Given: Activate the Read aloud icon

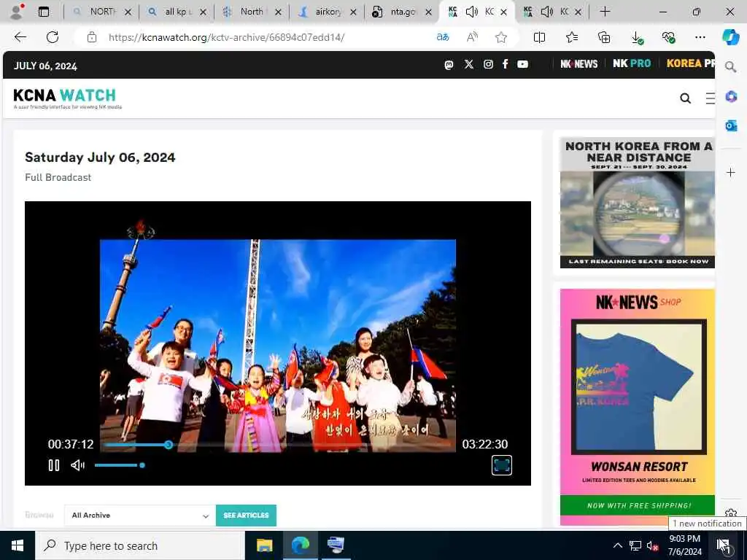Looking at the screenshot, I should click(472, 37).
